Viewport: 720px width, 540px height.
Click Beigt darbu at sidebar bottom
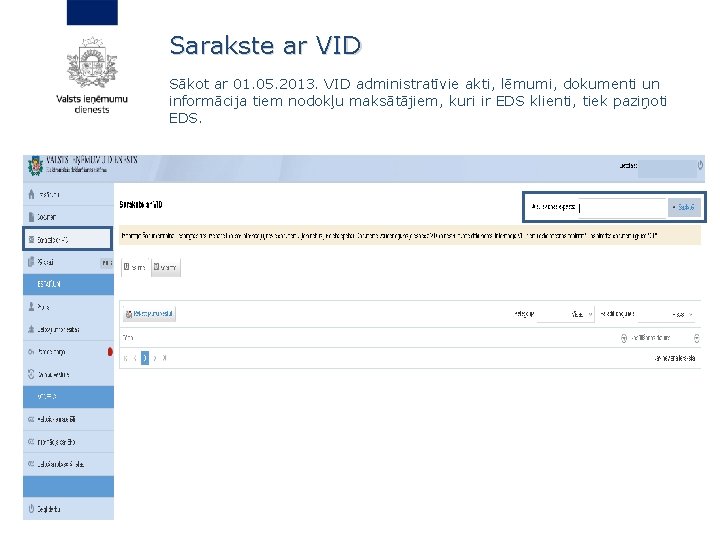pyautogui.click(x=68, y=509)
